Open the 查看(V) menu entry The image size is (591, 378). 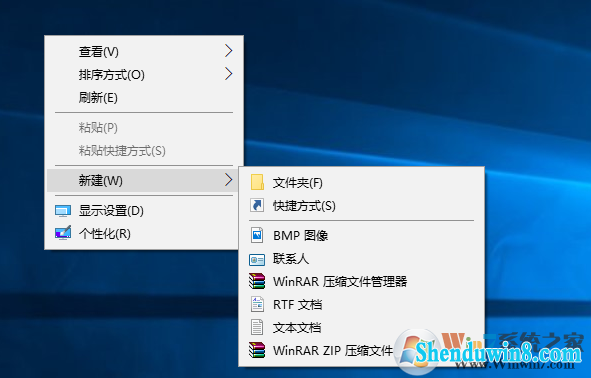(144, 51)
